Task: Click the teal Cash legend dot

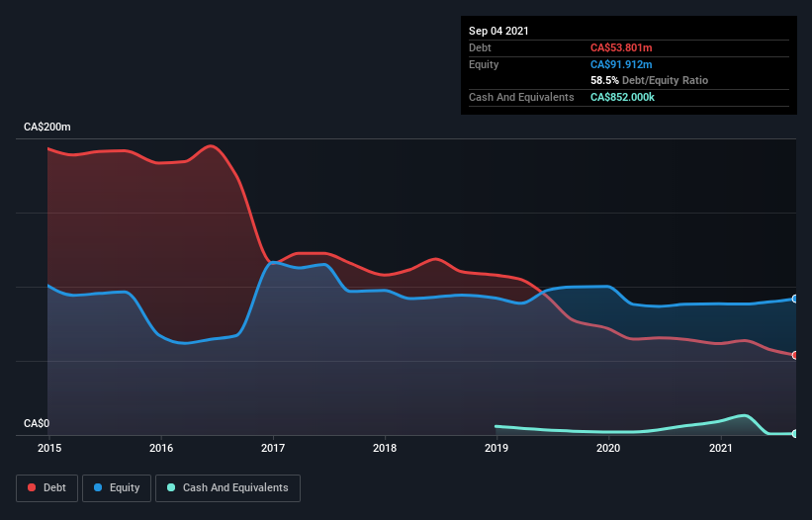Action: tap(171, 487)
